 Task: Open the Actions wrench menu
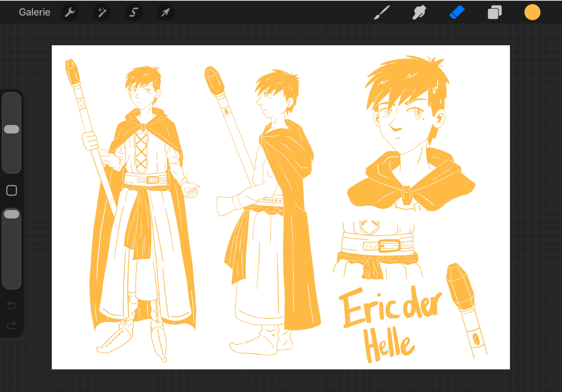coord(70,12)
